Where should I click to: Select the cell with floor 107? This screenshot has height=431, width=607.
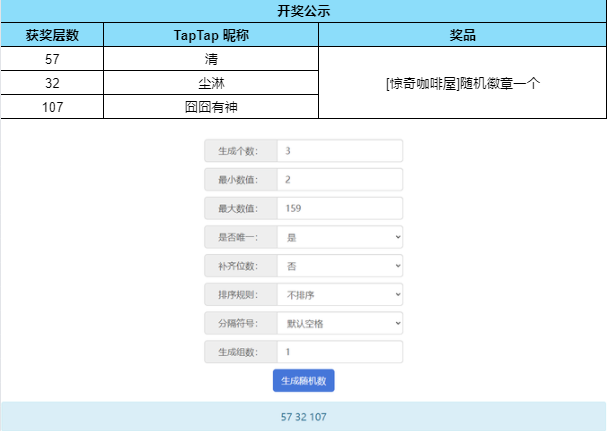click(x=52, y=107)
